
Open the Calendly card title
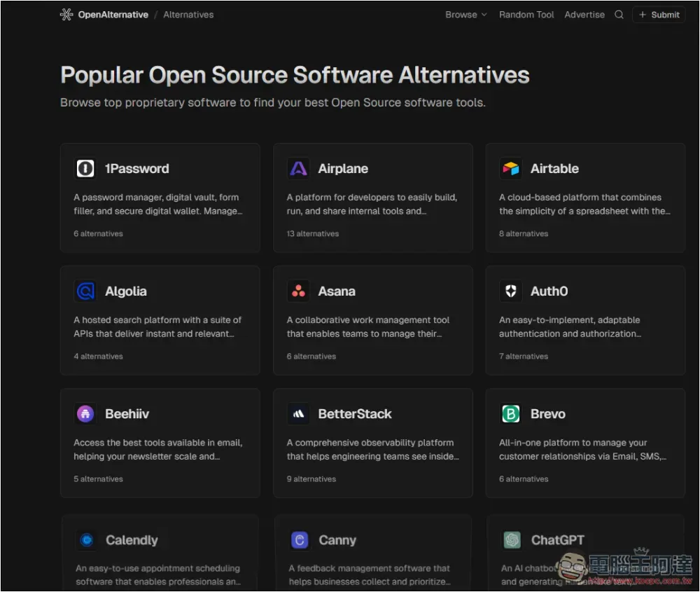132,540
